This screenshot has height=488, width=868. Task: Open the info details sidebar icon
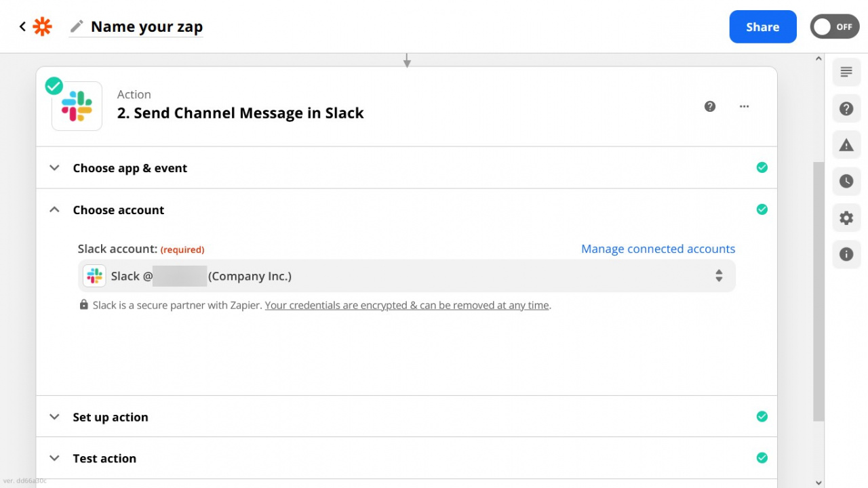pos(846,254)
